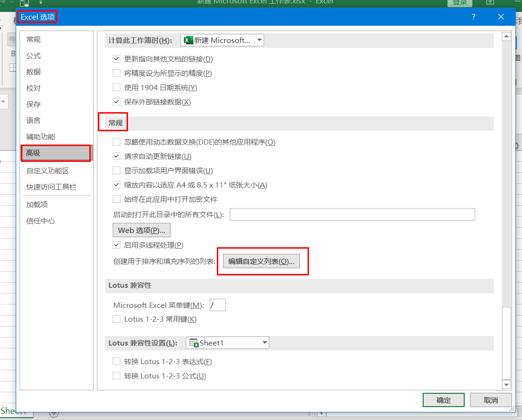The height and width of the screenshot is (420, 522).
Task: Confirm with the 确定 button
Action: (443, 400)
